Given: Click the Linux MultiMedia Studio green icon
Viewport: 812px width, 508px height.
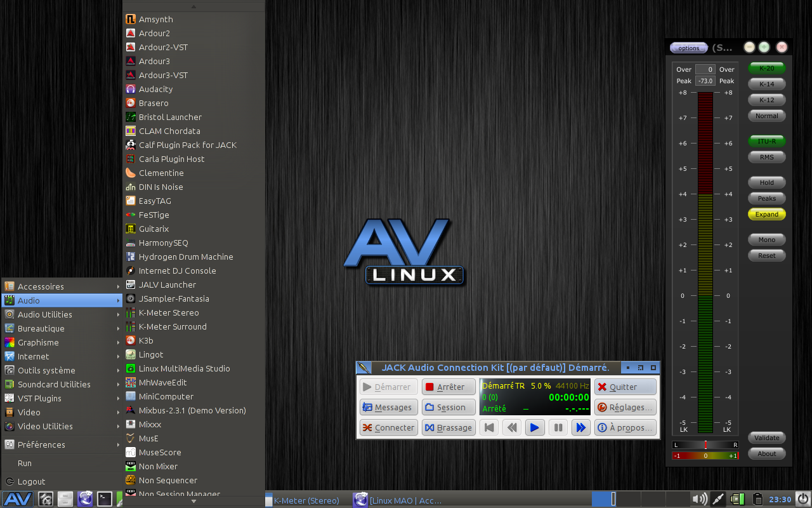Looking at the screenshot, I should [x=131, y=368].
